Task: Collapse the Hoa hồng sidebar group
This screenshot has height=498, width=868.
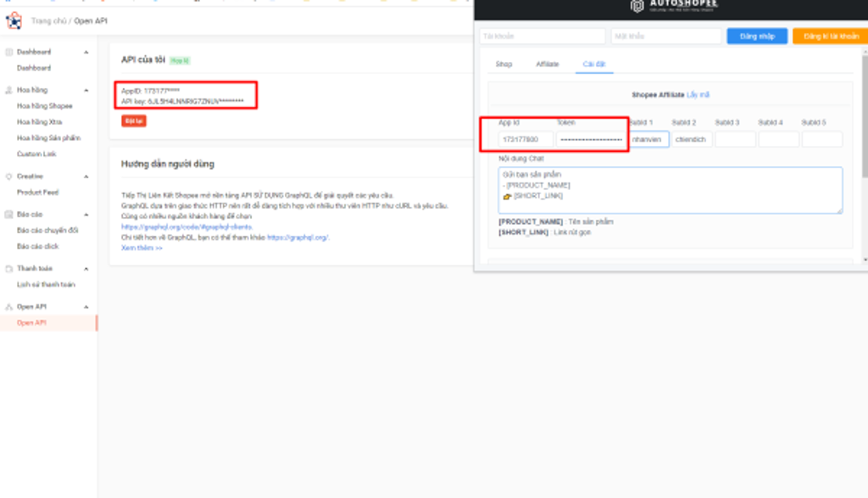Action: [86, 90]
